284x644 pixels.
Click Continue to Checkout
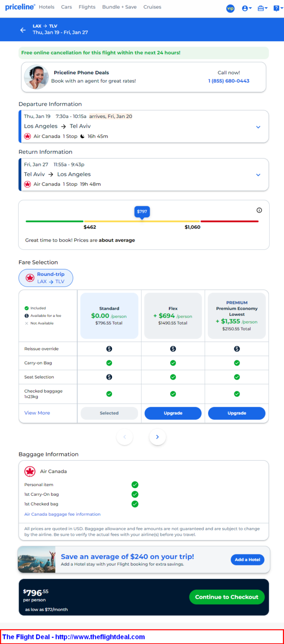[227, 597]
